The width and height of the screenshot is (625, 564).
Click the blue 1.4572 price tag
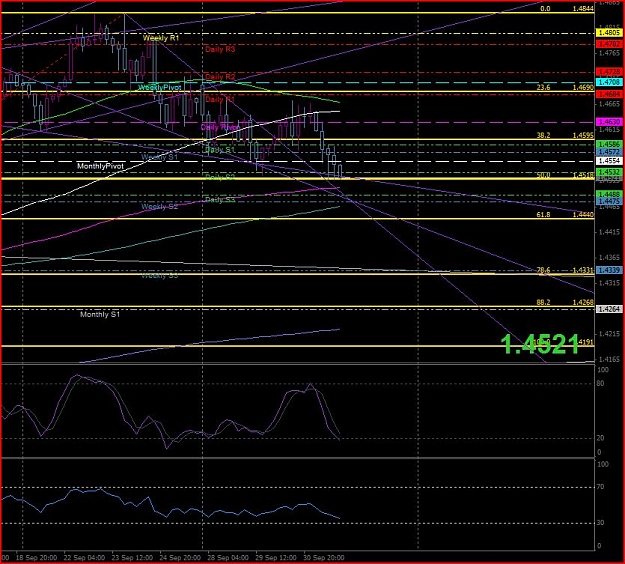click(609, 152)
